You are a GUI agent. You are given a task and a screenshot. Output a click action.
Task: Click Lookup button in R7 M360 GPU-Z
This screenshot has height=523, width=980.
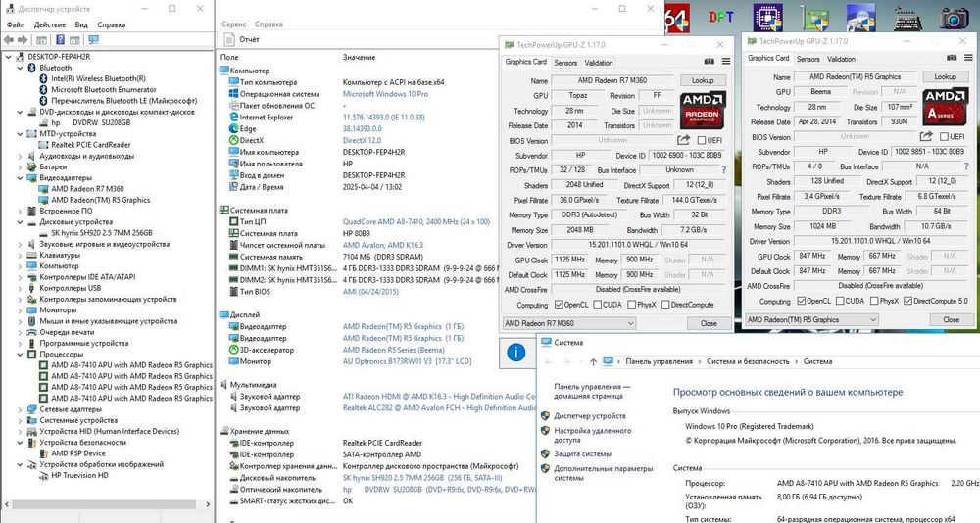(703, 80)
